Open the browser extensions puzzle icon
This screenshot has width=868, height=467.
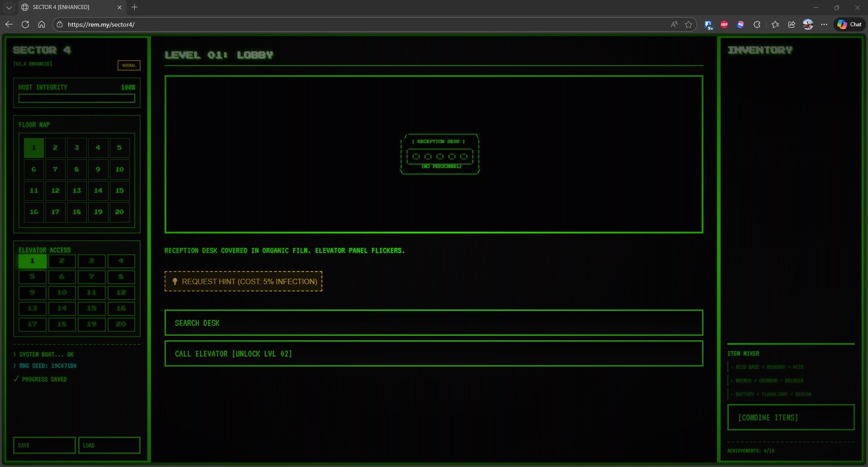[x=757, y=24]
